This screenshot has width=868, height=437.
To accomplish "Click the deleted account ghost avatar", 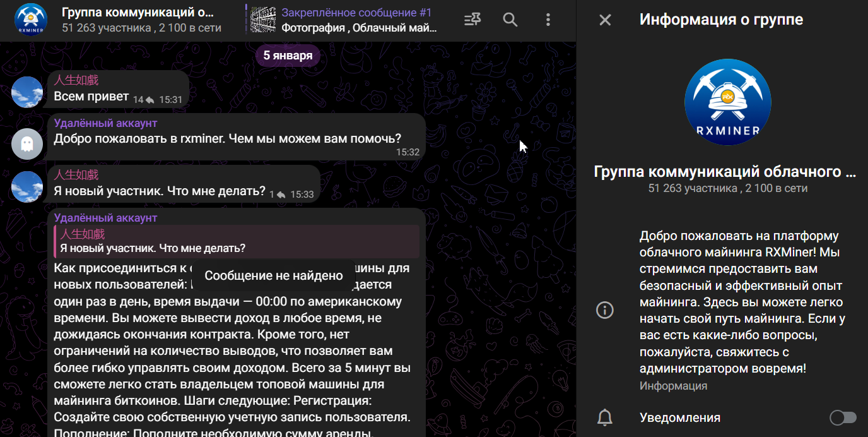I will pos(27,144).
